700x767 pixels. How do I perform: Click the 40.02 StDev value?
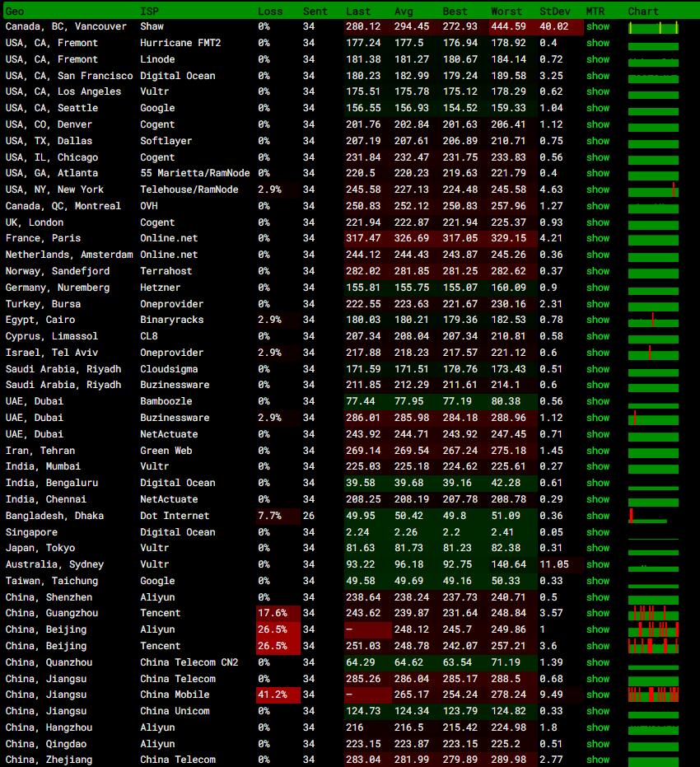coord(554,26)
